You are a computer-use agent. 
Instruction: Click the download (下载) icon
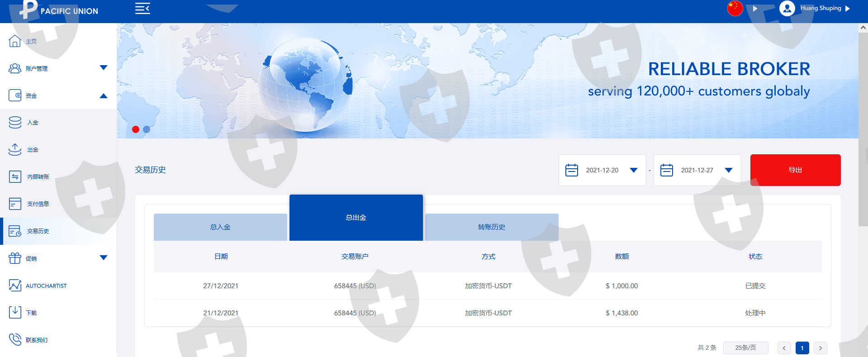[15, 312]
